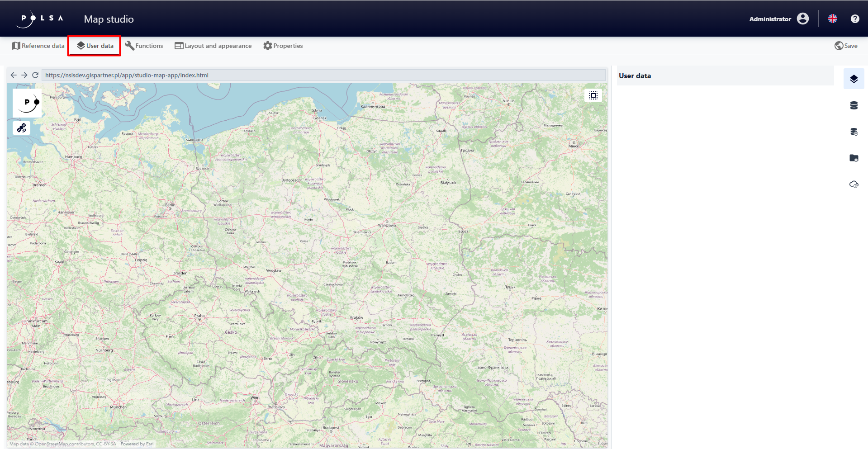Image resolution: width=868 pixels, height=449 pixels.
Task: Switch to the Reference data tab
Action: click(x=38, y=46)
